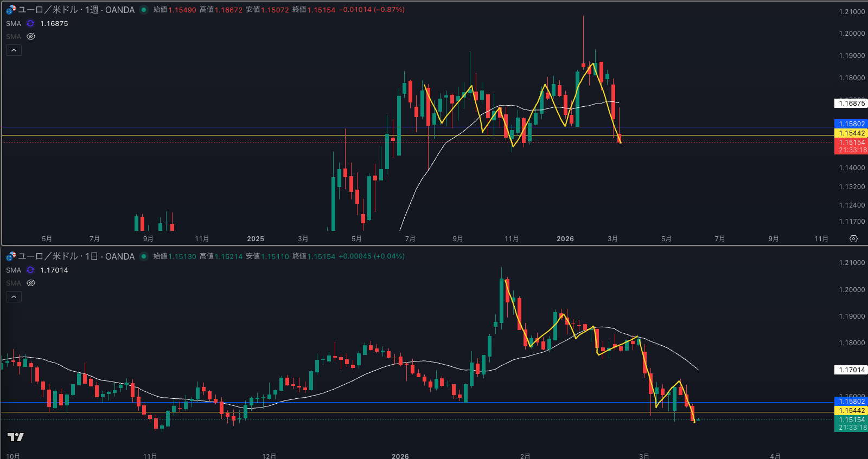Click the yellow 1.15442 price label on daily axis
Viewport: 868px width, 459px height.
[851, 411]
